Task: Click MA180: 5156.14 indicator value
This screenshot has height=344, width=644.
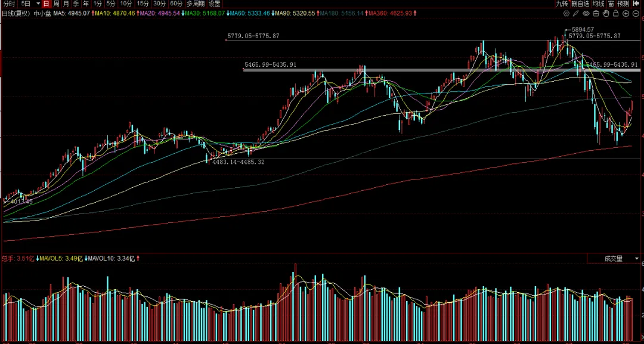Action: click(x=342, y=14)
